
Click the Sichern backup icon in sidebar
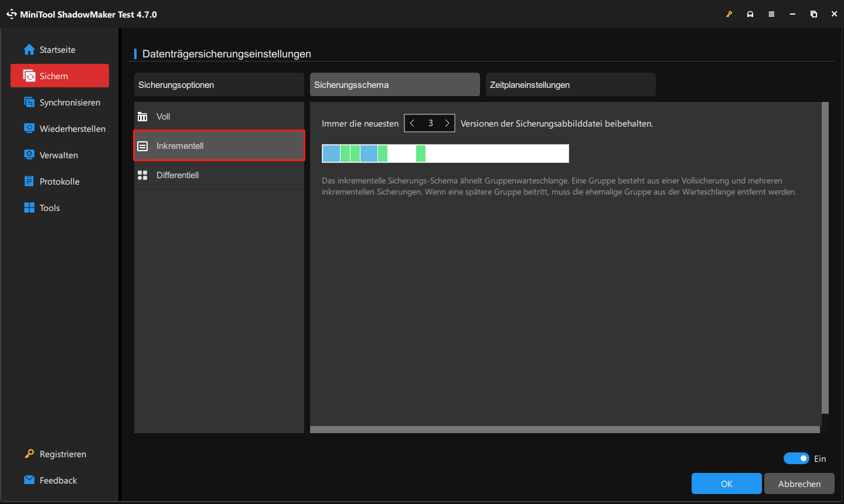coord(29,76)
